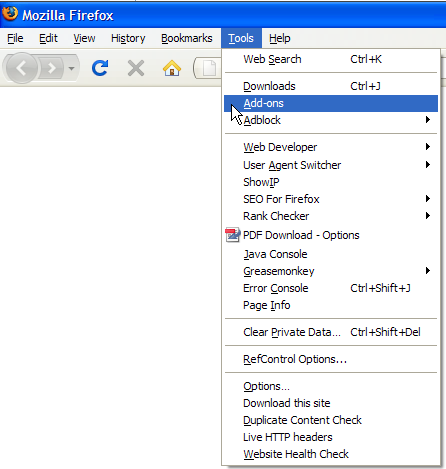Screen dimensions: 446x469
Task: Reload the page with the blue refresh icon
Action: (x=100, y=68)
